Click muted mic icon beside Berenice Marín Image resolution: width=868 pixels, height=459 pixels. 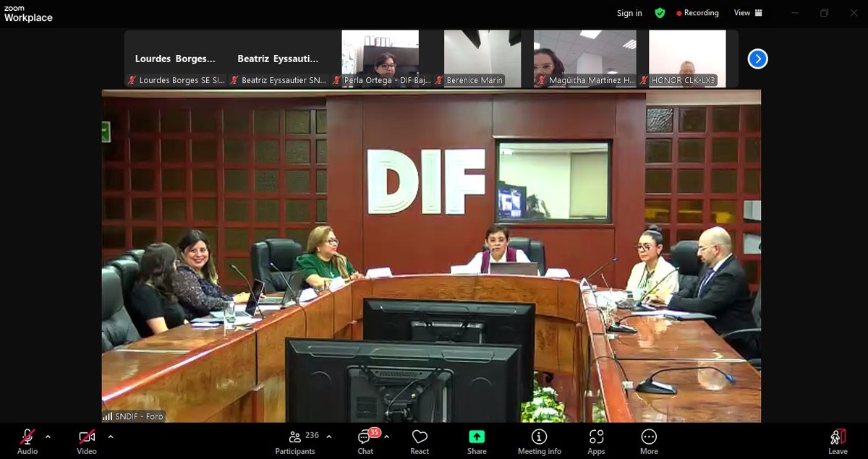pyautogui.click(x=439, y=80)
